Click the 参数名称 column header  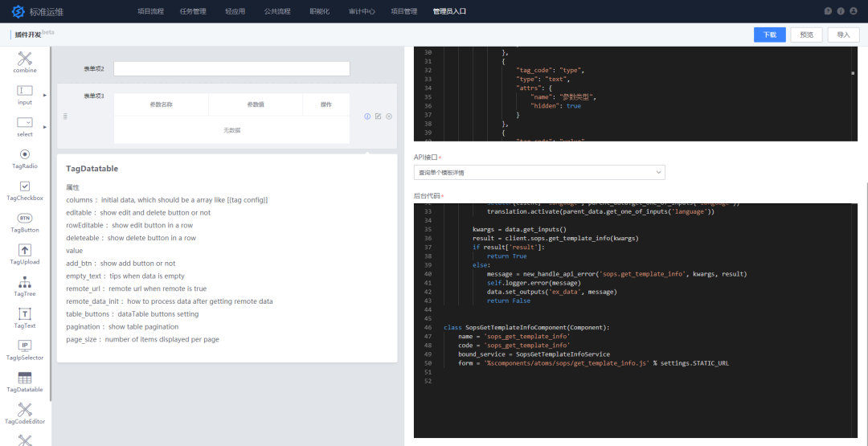(161, 104)
